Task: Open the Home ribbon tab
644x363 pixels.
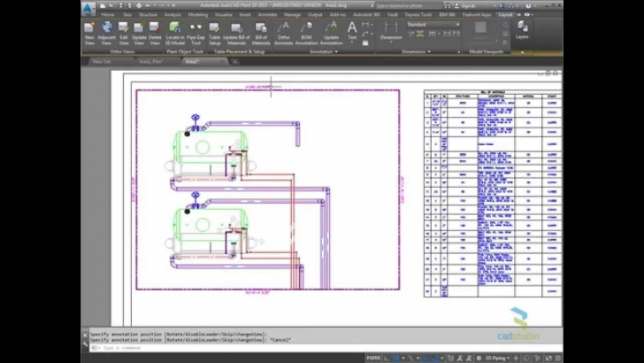Action: pyautogui.click(x=108, y=15)
